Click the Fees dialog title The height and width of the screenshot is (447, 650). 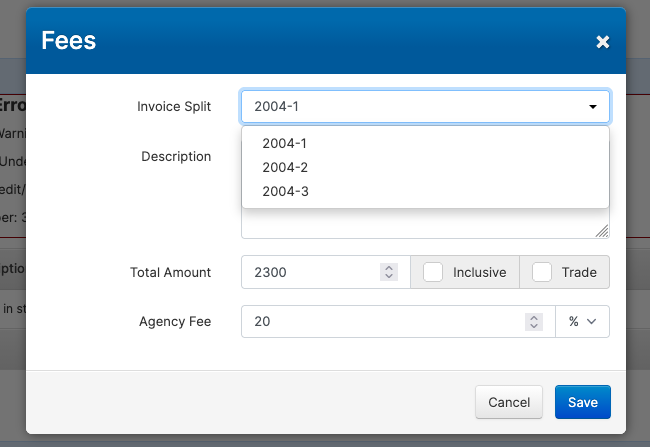[x=69, y=41]
